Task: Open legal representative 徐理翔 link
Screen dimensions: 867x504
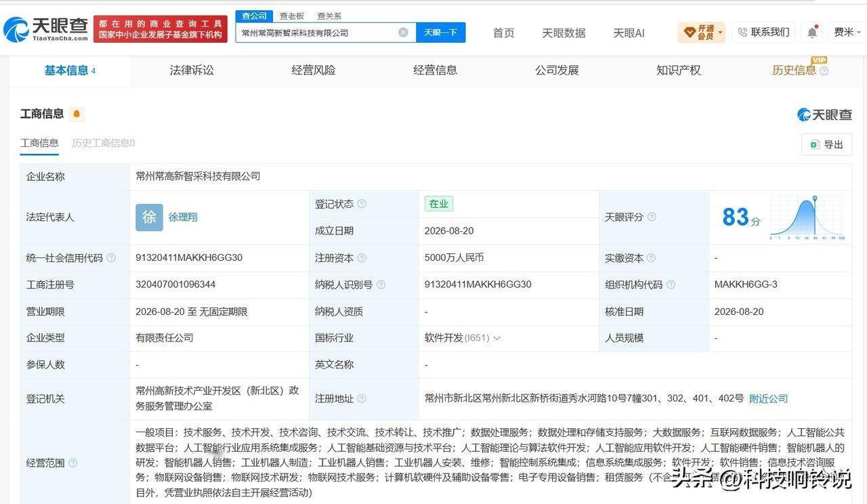Action: pyautogui.click(x=183, y=217)
